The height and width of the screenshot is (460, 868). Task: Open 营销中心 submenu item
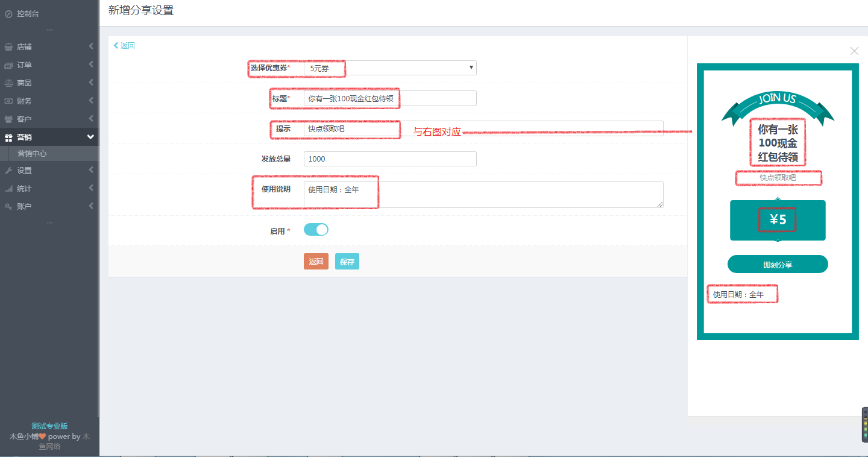[32, 154]
